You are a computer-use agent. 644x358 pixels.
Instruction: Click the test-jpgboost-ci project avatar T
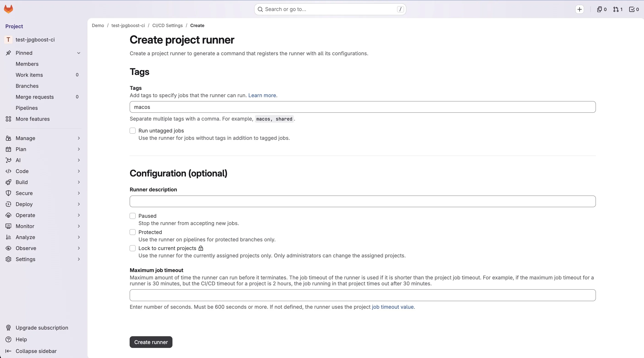click(x=8, y=39)
